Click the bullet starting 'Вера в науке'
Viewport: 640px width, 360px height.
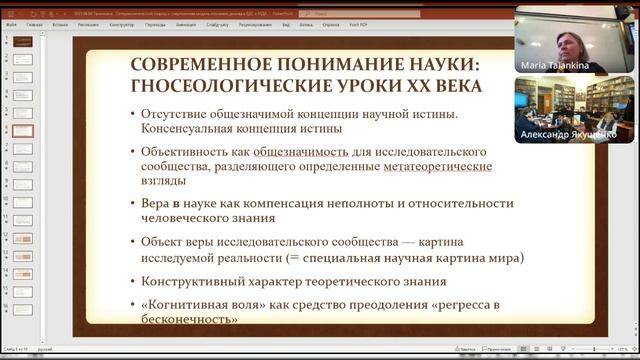click(327, 211)
